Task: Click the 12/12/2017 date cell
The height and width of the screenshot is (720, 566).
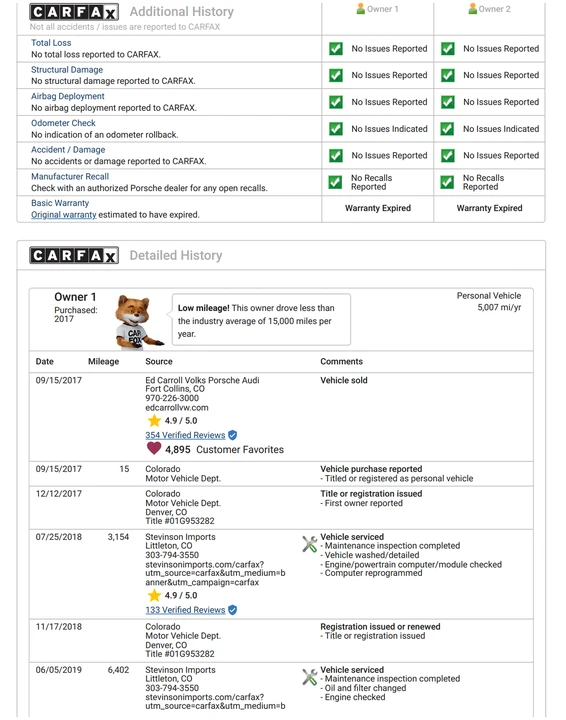Action: 58,494
